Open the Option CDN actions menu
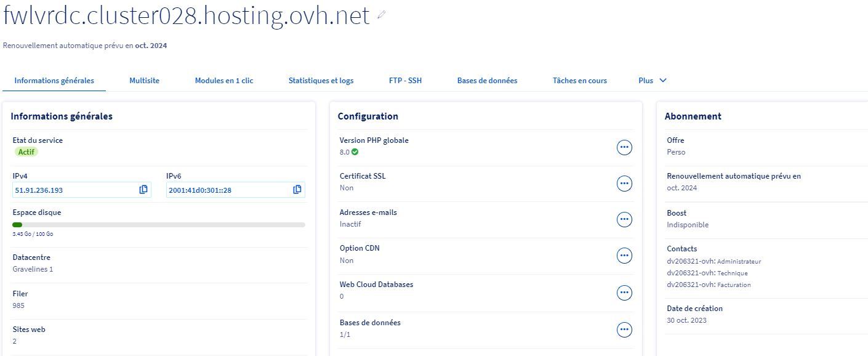 click(x=624, y=256)
